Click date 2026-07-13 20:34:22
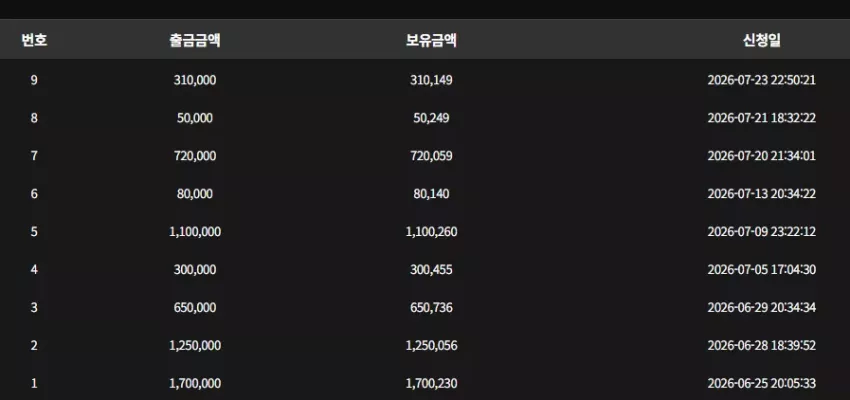This screenshot has height=400, width=850. click(762, 194)
